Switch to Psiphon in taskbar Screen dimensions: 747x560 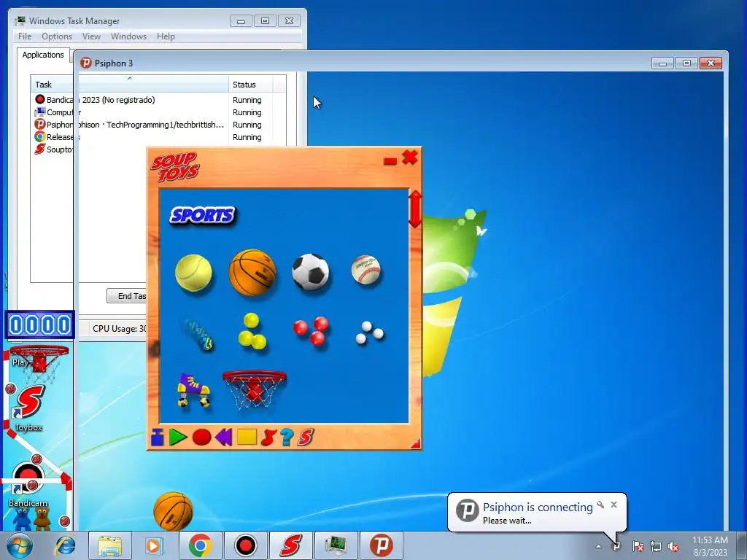pos(381,545)
